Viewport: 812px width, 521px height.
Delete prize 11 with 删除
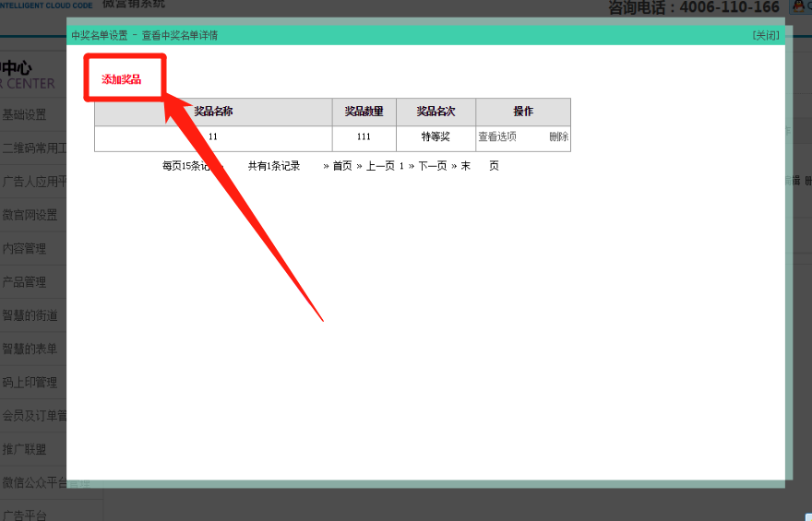pos(558,137)
